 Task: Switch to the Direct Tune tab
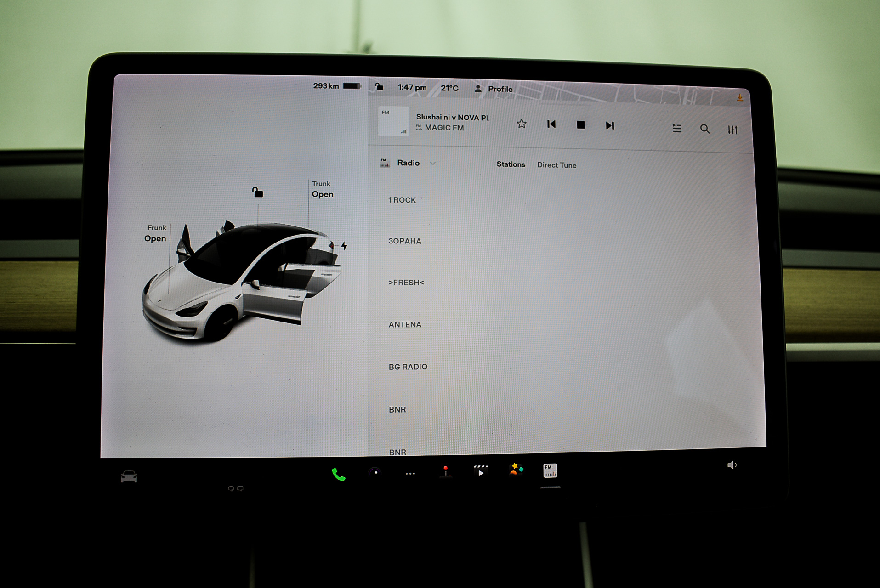tap(556, 165)
